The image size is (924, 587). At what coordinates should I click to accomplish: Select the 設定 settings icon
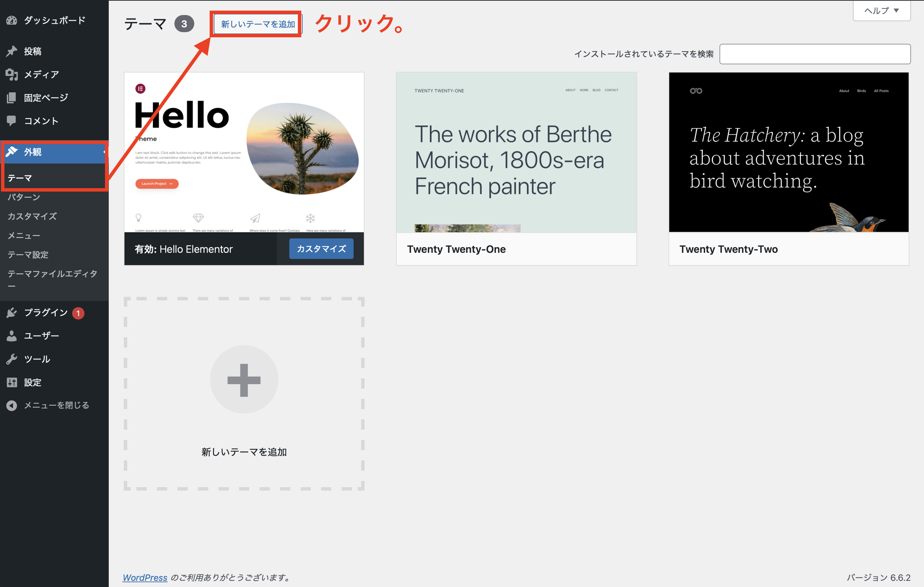(12, 382)
